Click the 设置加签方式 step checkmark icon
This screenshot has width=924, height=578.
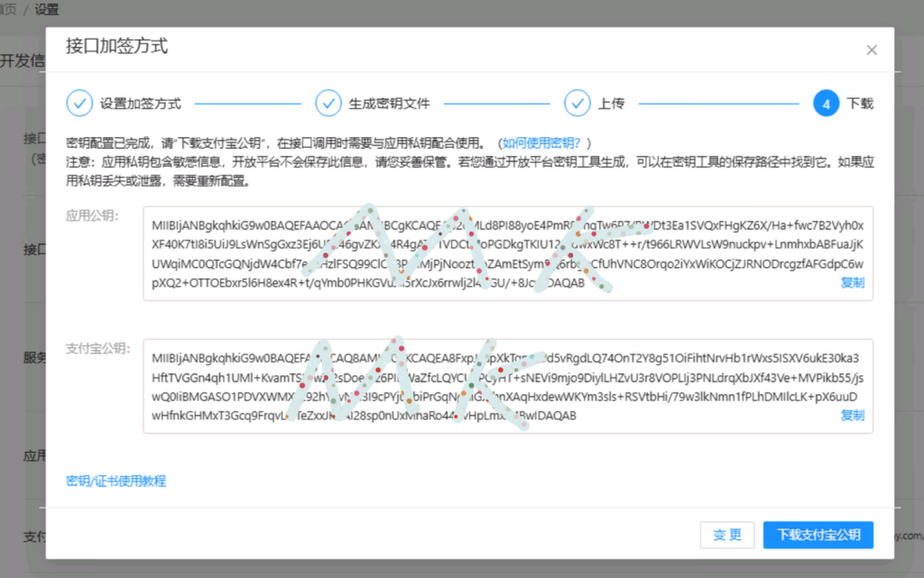click(x=79, y=104)
